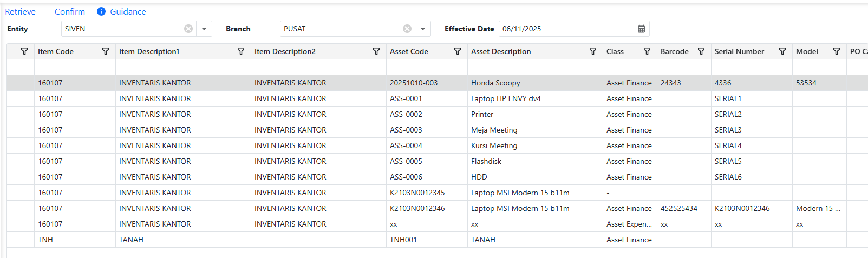
Task: Sort by Item Description2 column header
Action: click(x=285, y=51)
